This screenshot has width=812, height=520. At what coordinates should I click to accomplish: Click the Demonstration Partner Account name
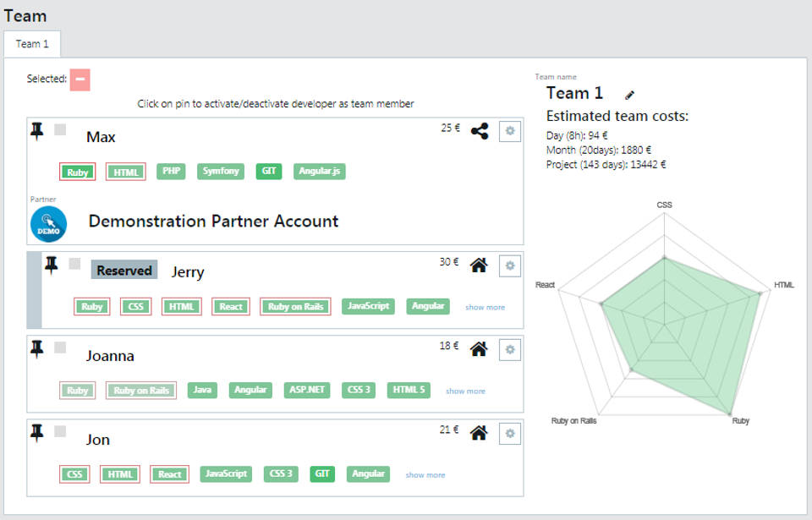tap(213, 222)
